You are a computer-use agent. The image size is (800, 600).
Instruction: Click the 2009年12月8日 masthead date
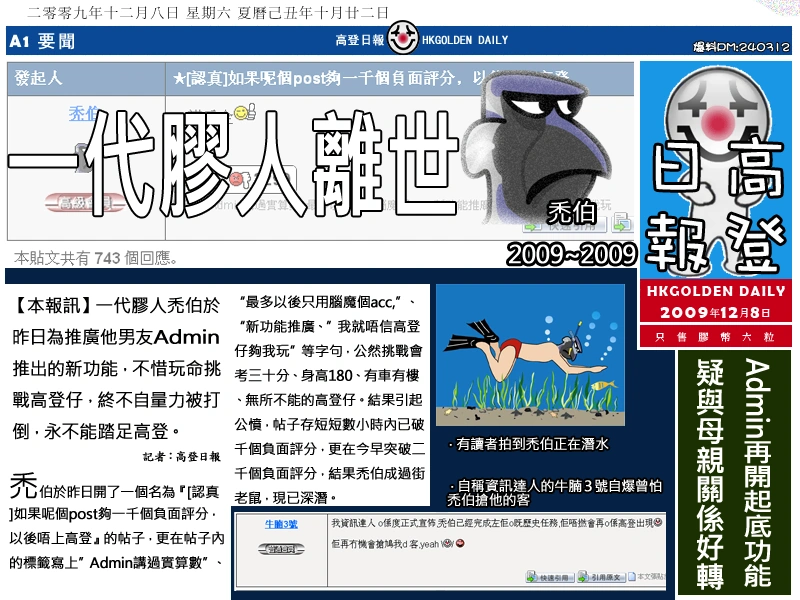click(x=715, y=312)
